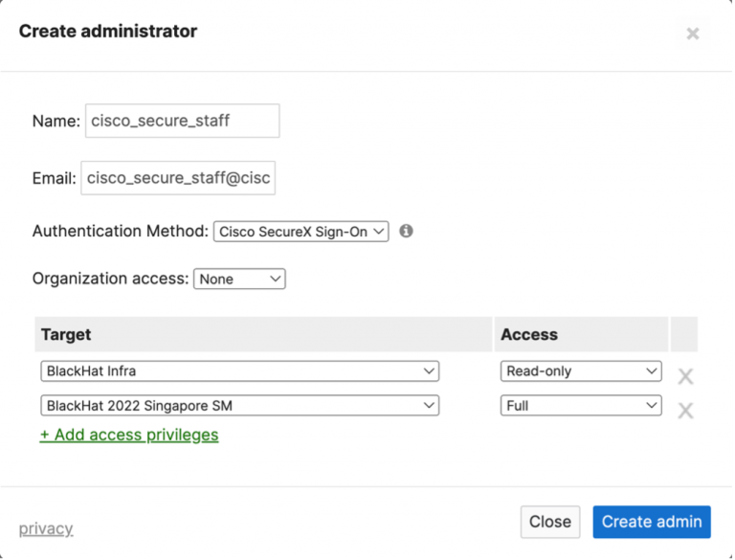Expand the Organization access dropdown
Screen dimensions: 735x560
point(239,279)
